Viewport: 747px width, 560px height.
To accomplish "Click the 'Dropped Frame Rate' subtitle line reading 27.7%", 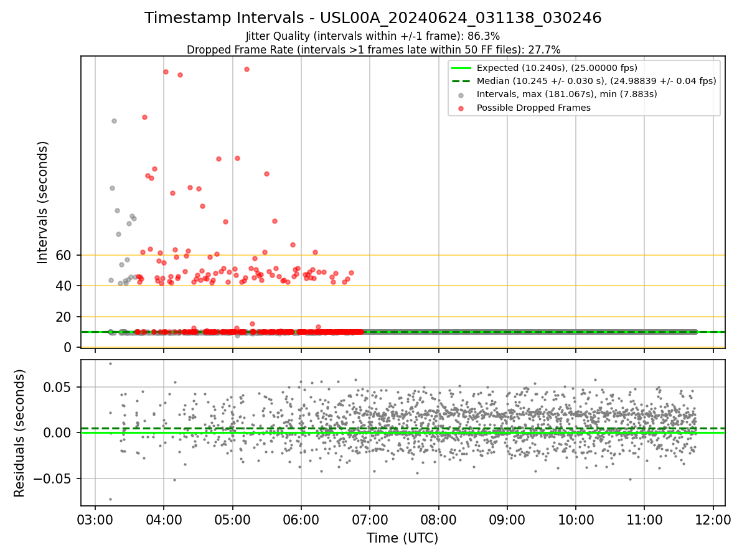I will (x=374, y=50).
